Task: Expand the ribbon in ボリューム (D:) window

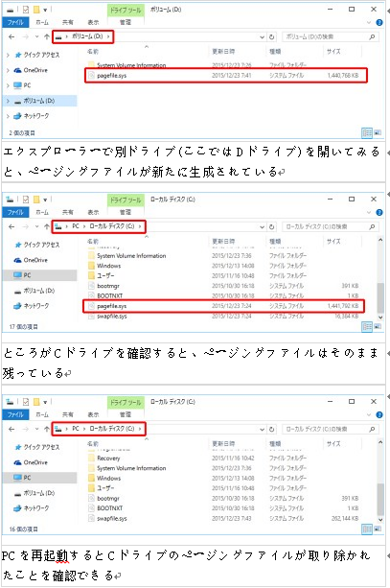Action: [369, 22]
